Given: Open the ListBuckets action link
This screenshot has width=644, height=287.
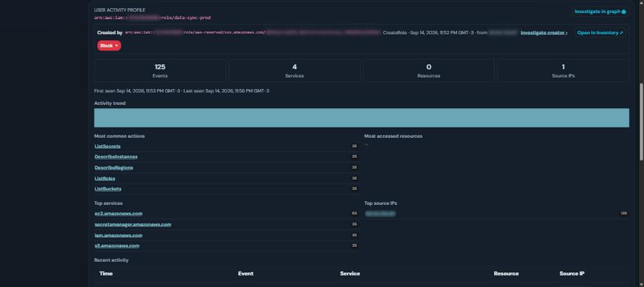Looking at the screenshot, I should (107, 189).
